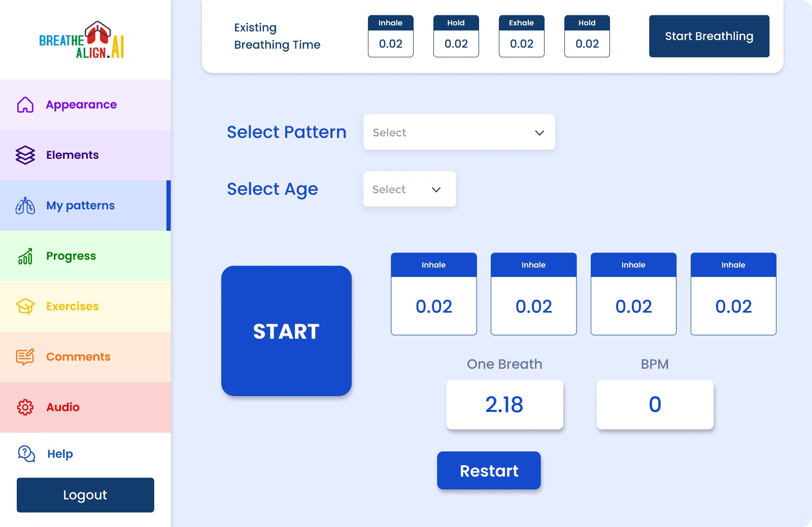Image resolution: width=812 pixels, height=527 pixels.
Task: Open the Select Pattern dropdown
Action: click(x=459, y=132)
